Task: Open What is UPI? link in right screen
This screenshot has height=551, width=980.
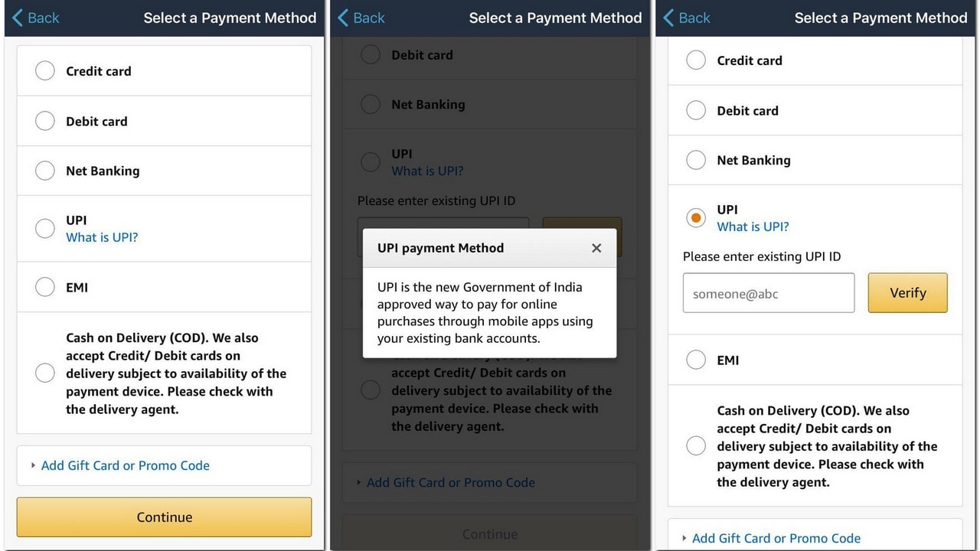Action: (753, 227)
